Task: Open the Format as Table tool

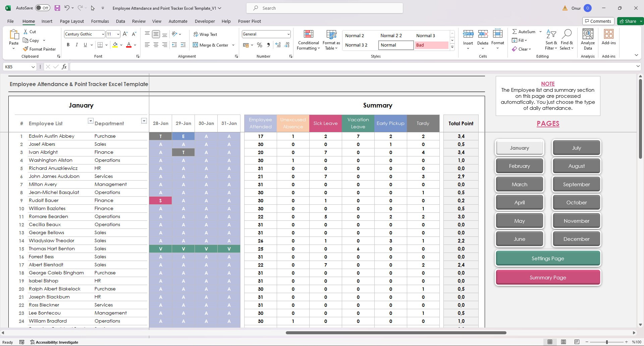Action: tap(331, 34)
